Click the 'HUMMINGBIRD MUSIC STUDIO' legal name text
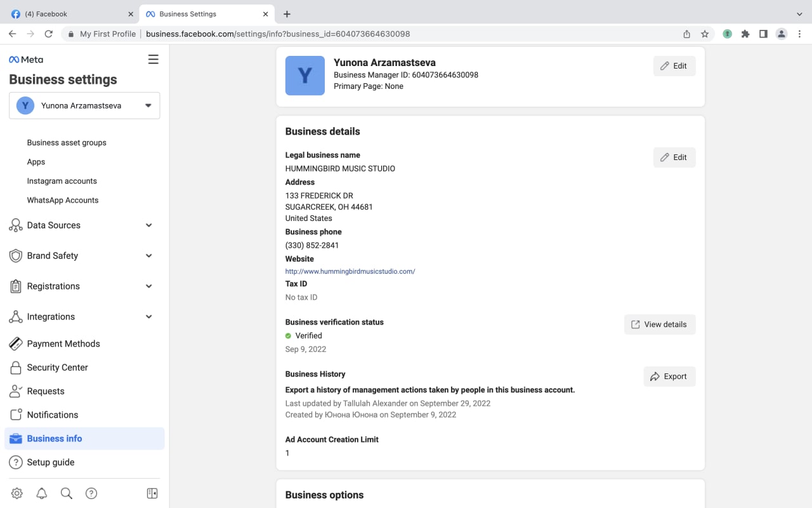 [340, 169]
